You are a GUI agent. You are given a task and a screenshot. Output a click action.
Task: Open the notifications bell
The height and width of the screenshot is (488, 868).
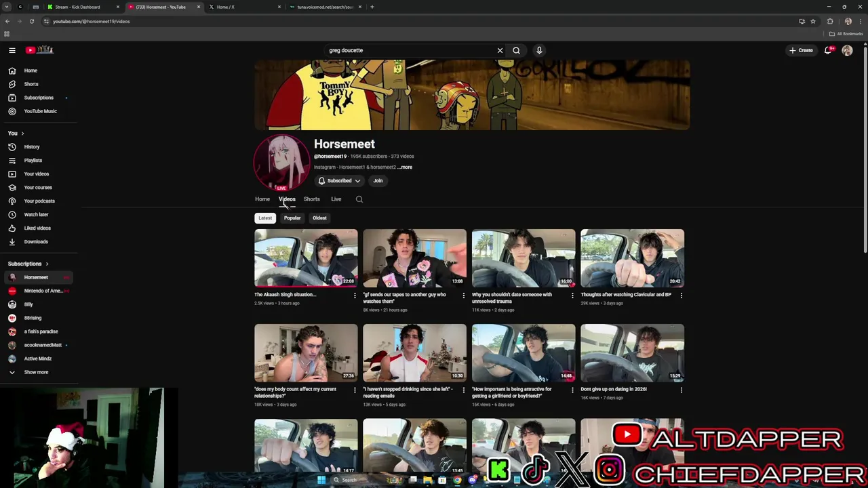coord(828,50)
